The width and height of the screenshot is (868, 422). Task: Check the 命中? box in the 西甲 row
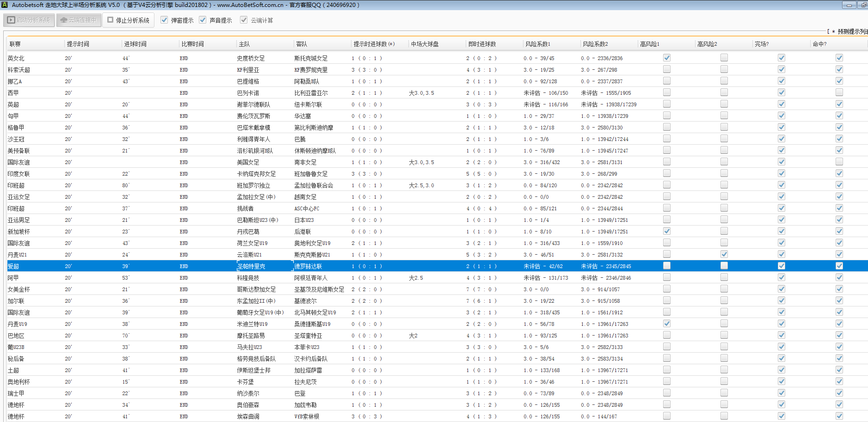pyautogui.click(x=839, y=92)
